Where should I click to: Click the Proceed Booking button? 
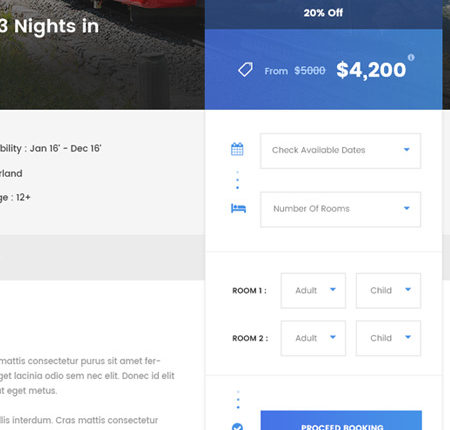pyautogui.click(x=341, y=421)
